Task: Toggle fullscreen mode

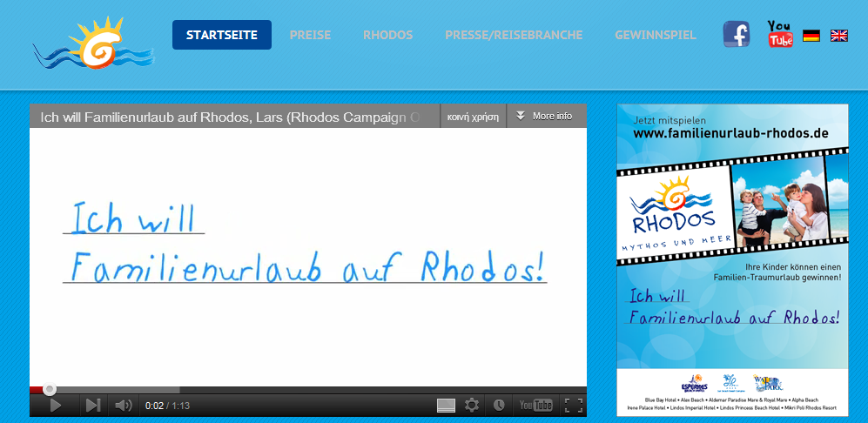Action: 573,405
